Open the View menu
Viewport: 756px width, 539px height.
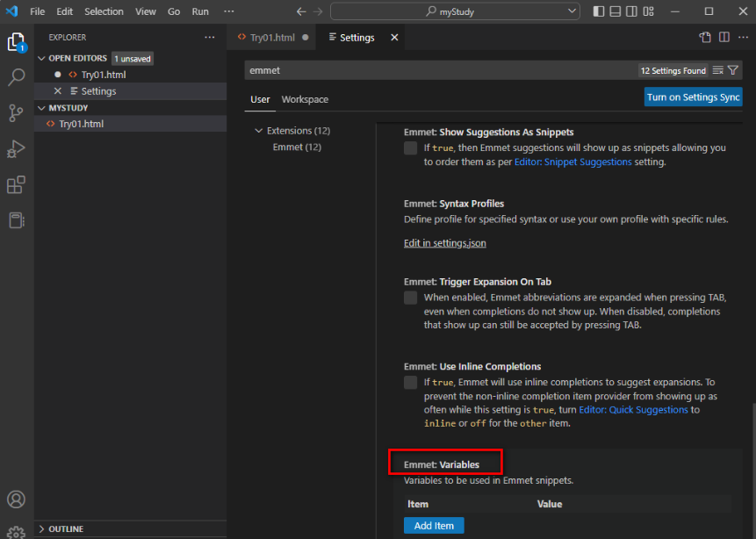pos(145,11)
